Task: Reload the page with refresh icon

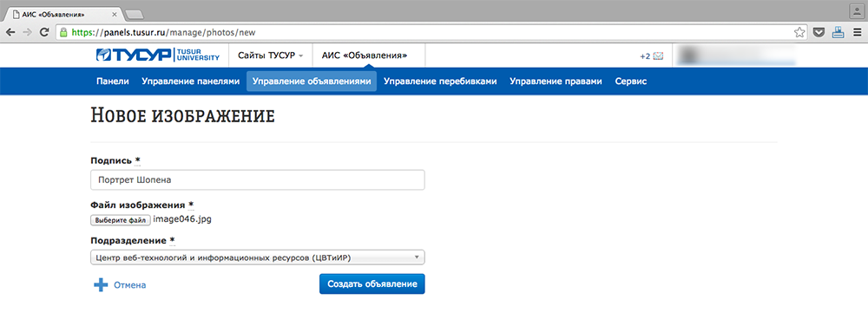Action: pyautogui.click(x=44, y=33)
